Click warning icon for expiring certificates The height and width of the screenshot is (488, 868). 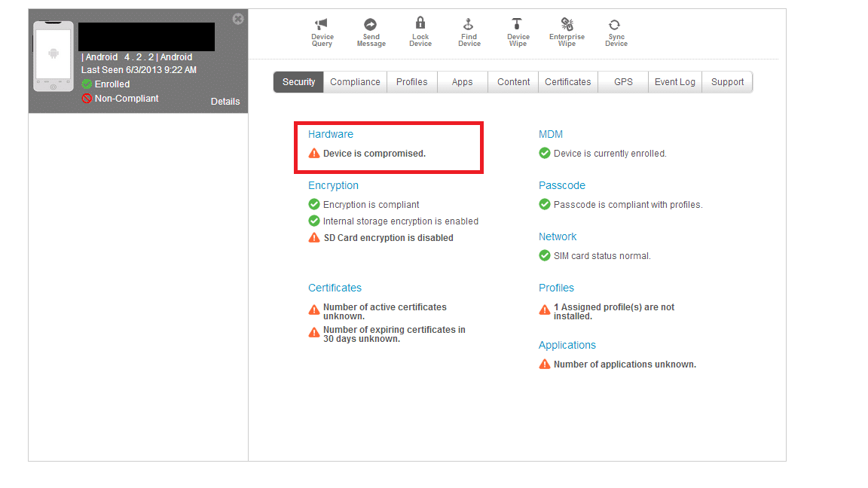click(314, 333)
